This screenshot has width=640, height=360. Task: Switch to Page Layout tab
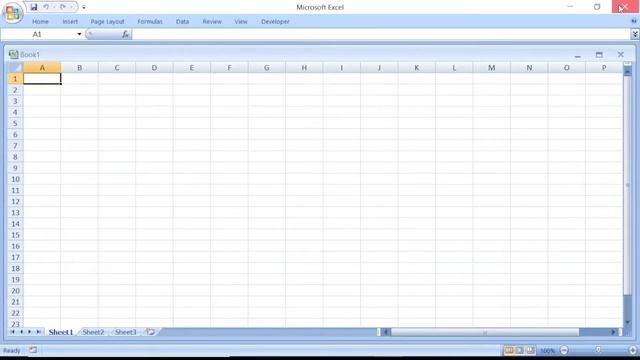coord(107,22)
